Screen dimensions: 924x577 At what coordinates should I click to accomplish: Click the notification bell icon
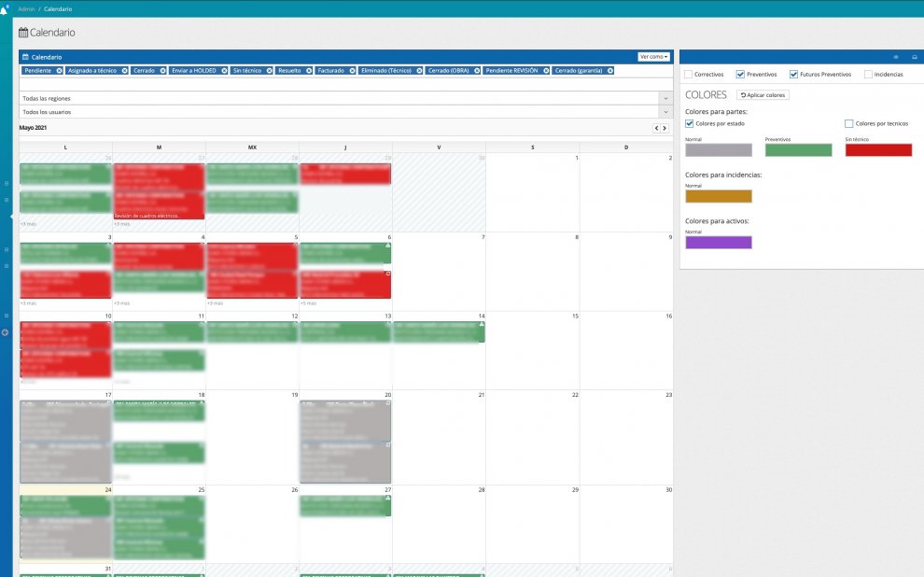(x=4, y=9)
